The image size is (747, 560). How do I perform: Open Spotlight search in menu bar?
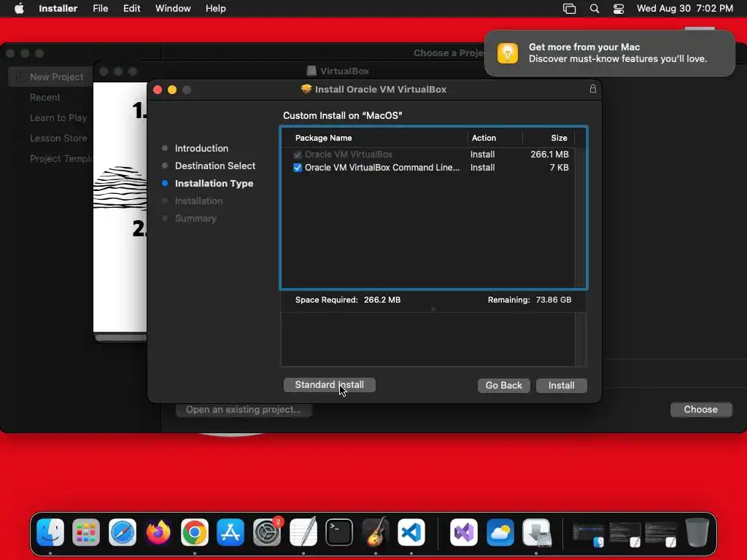coord(594,8)
